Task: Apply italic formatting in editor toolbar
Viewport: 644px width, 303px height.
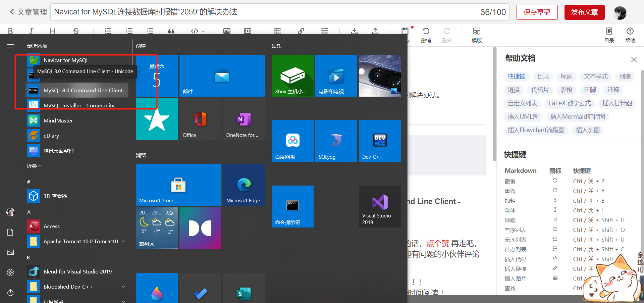Action: tap(31, 31)
